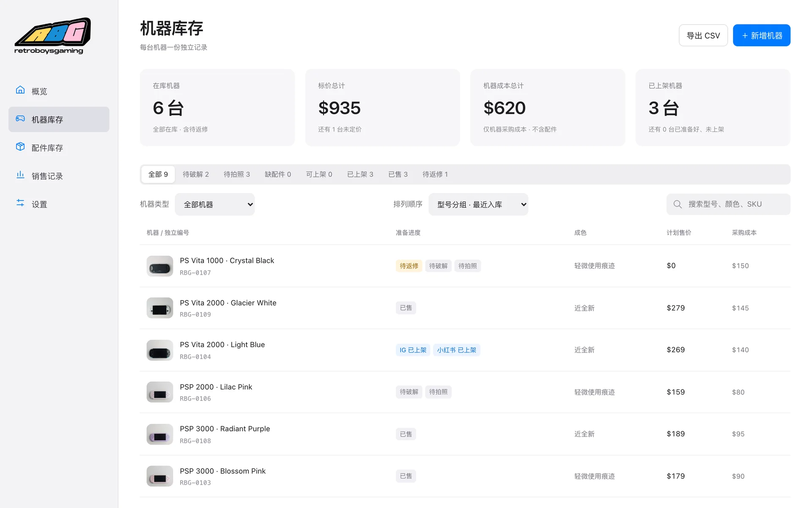Click the $95 cost in Radiant Purple row
The width and height of the screenshot is (812, 508).
pyautogui.click(x=738, y=434)
